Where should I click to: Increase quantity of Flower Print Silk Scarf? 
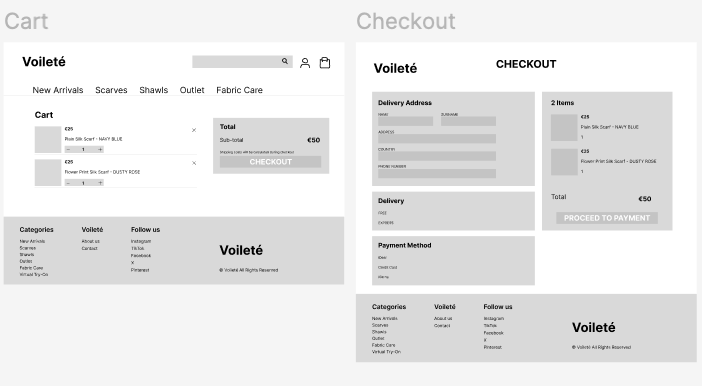100,183
